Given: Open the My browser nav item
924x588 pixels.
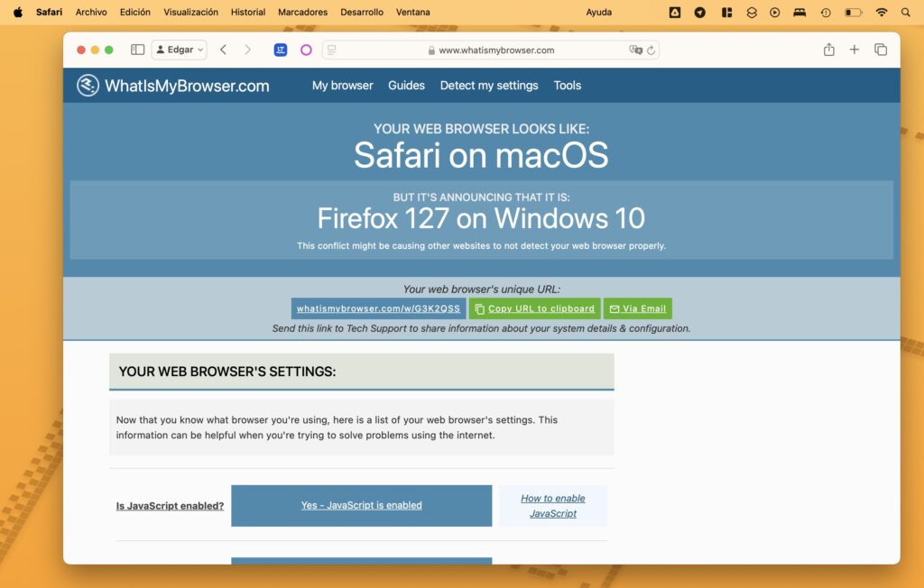Looking at the screenshot, I should (342, 86).
